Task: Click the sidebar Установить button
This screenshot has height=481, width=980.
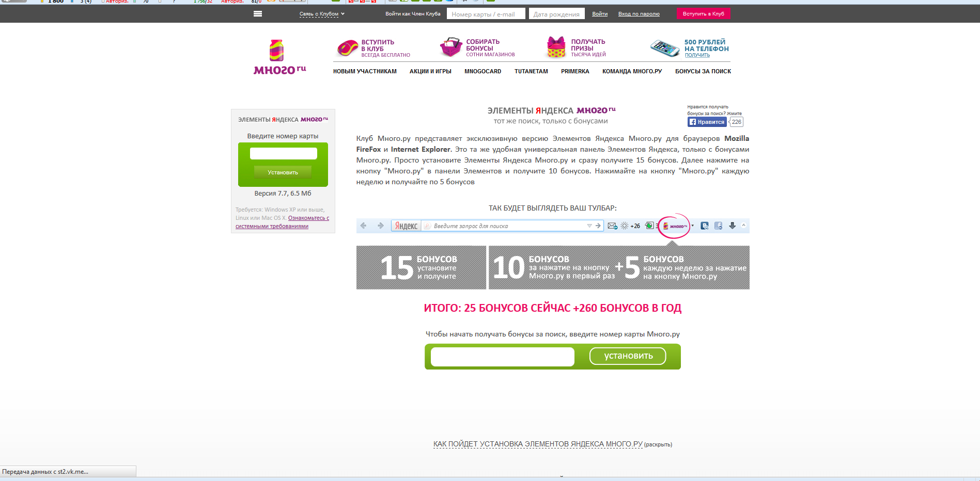Action: [283, 172]
